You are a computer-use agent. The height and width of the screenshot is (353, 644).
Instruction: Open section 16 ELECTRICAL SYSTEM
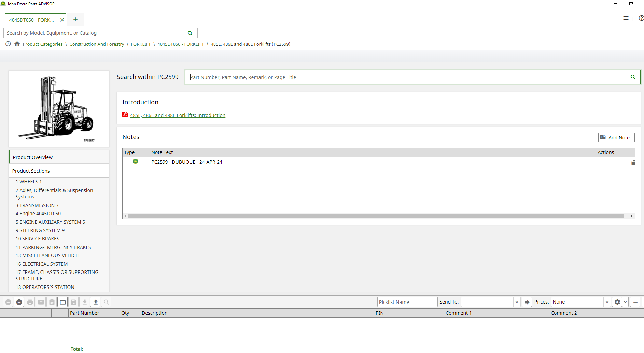click(x=42, y=264)
